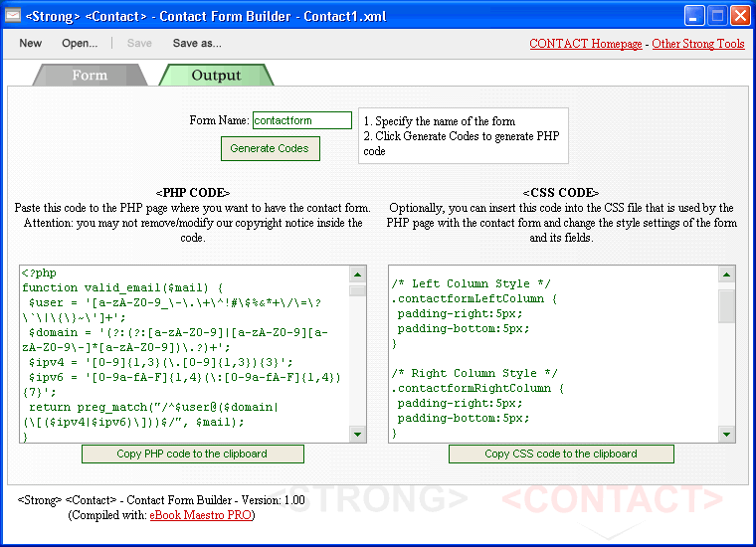Switch to the Form tab
756x547 pixels.
point(90,76)
